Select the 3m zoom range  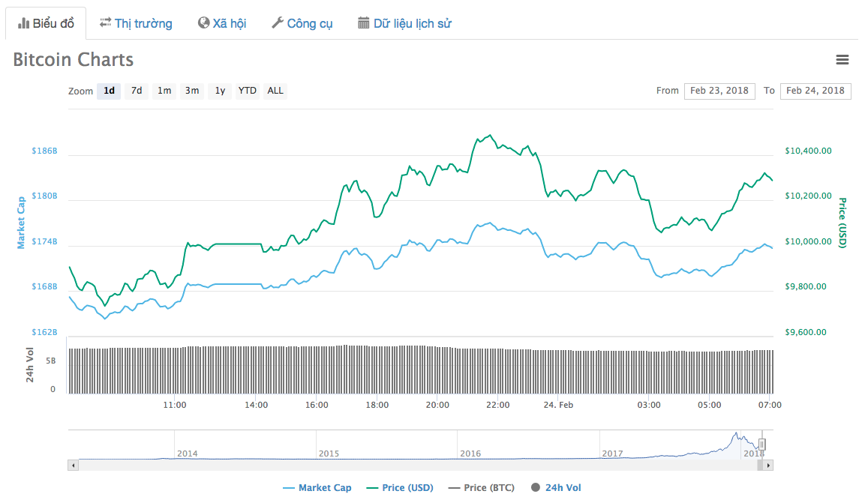(192, 91)
